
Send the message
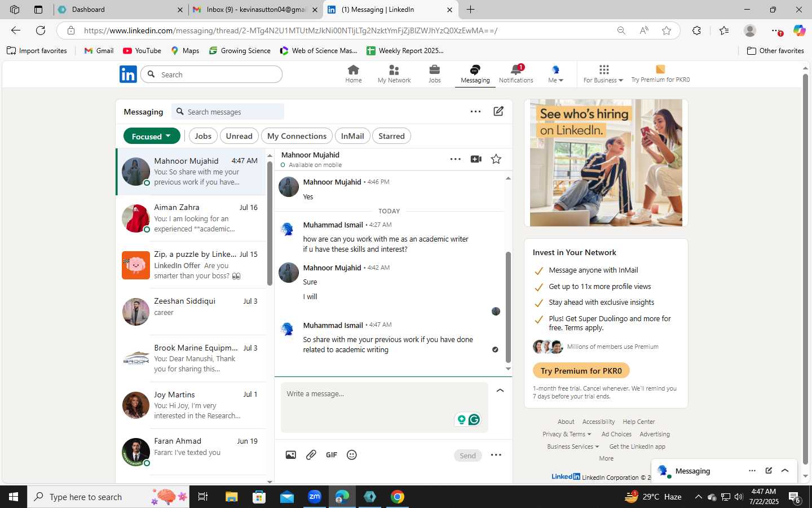point(467,456)
